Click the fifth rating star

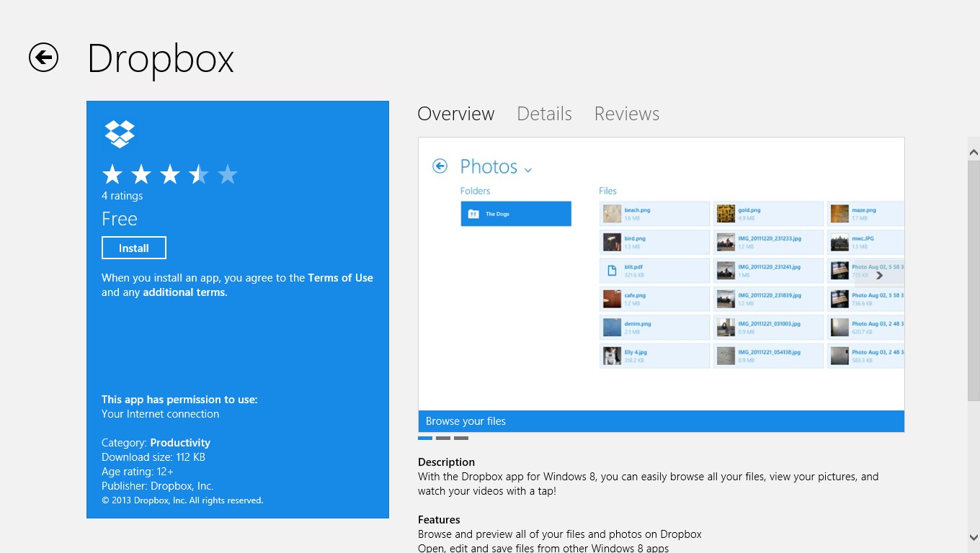point(228,174)
